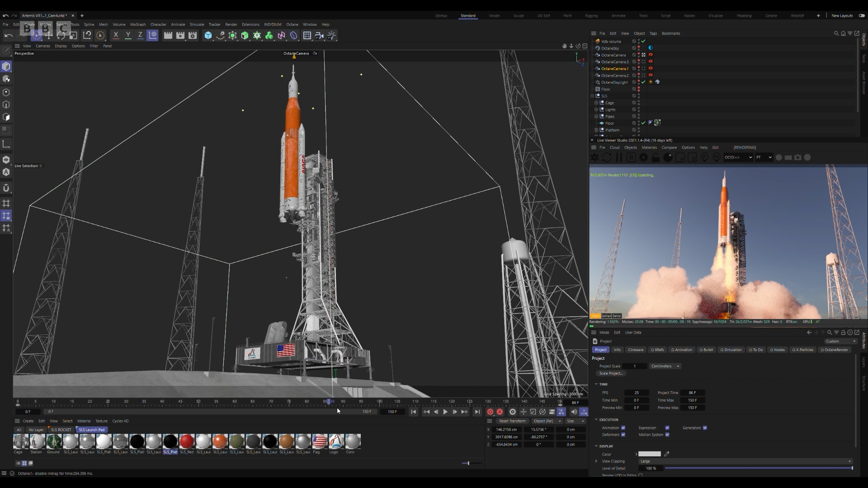Open Live Viewer settings gear icon
868x488 pixels.
[x=643, y=157]
